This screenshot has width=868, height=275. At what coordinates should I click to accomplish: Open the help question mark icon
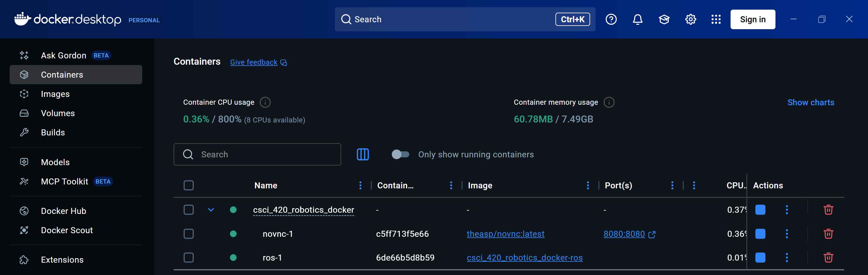click(x=611, y=20)
